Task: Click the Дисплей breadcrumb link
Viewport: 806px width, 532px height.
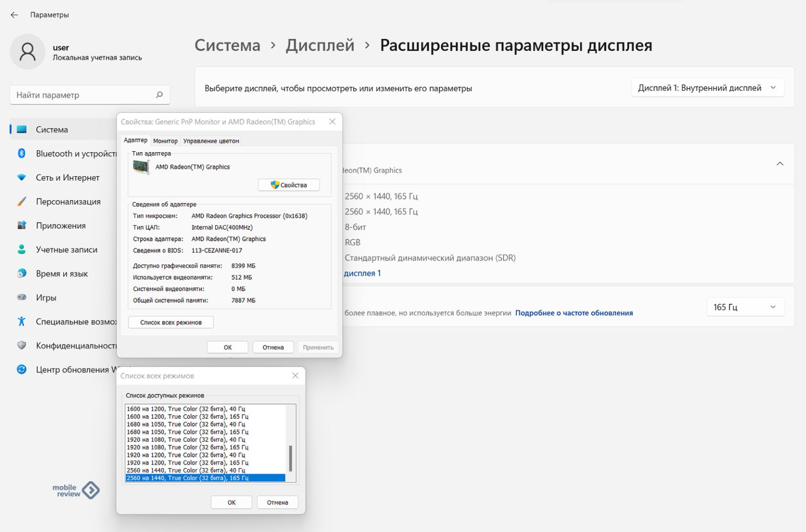Action: [320, 45]
